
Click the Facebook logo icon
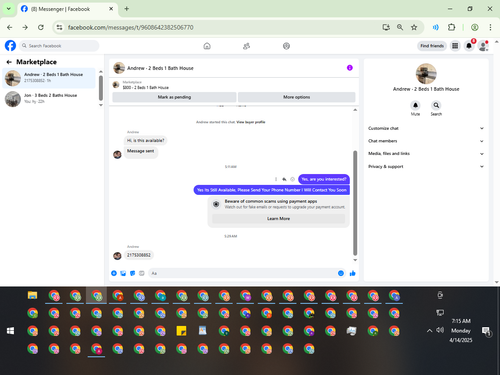[10, 45]
